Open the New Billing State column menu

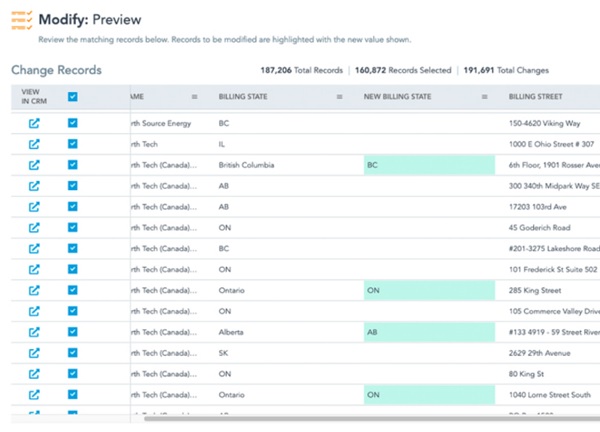[484, 97]
